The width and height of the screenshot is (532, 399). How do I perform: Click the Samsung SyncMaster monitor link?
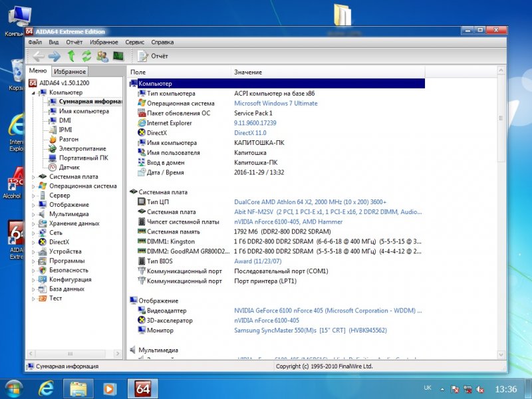[310, 330]
